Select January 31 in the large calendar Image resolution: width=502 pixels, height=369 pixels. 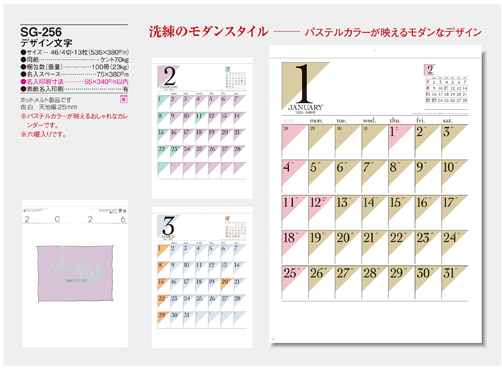(x=455, y=283)
